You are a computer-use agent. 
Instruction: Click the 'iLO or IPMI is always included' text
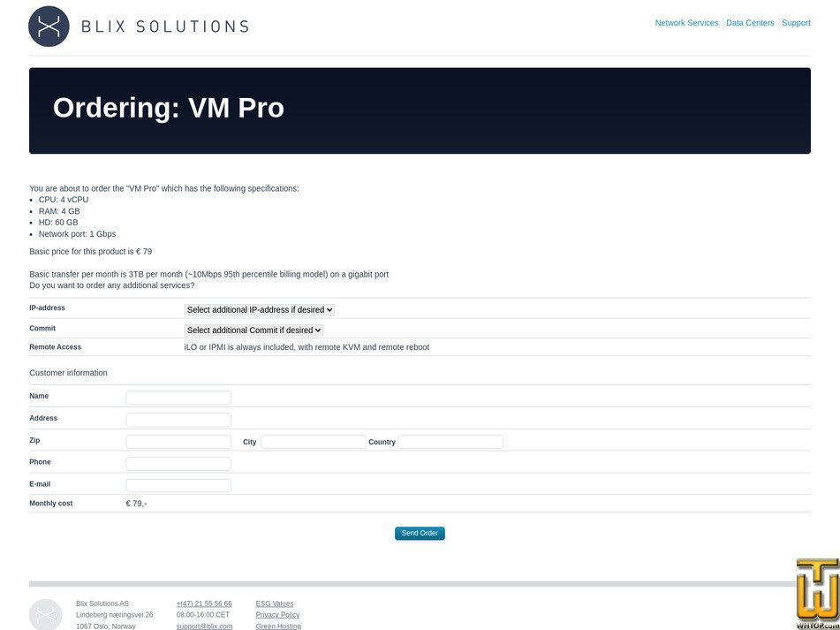pos(306,347)
